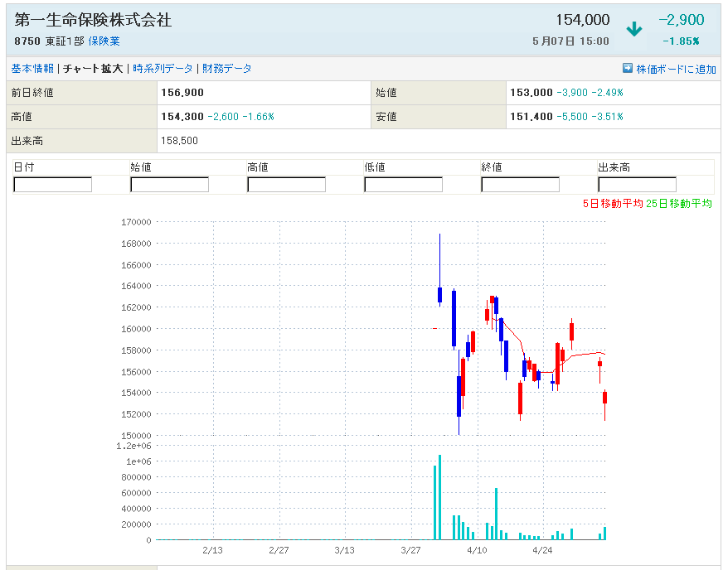
Task: Click the low price value 151,400
Action: [x=531, y=117]
